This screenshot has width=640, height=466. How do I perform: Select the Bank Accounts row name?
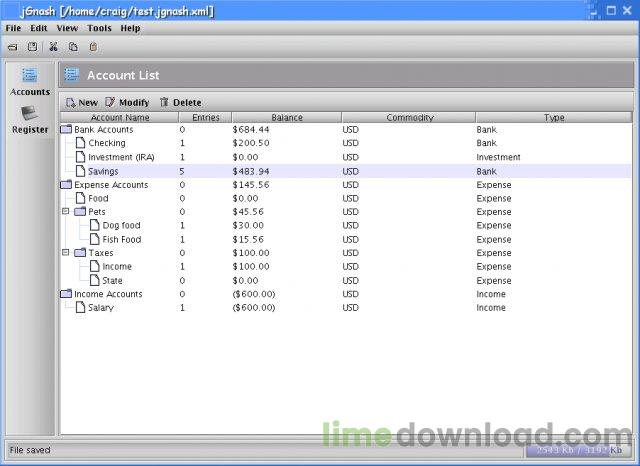(104, 129)
